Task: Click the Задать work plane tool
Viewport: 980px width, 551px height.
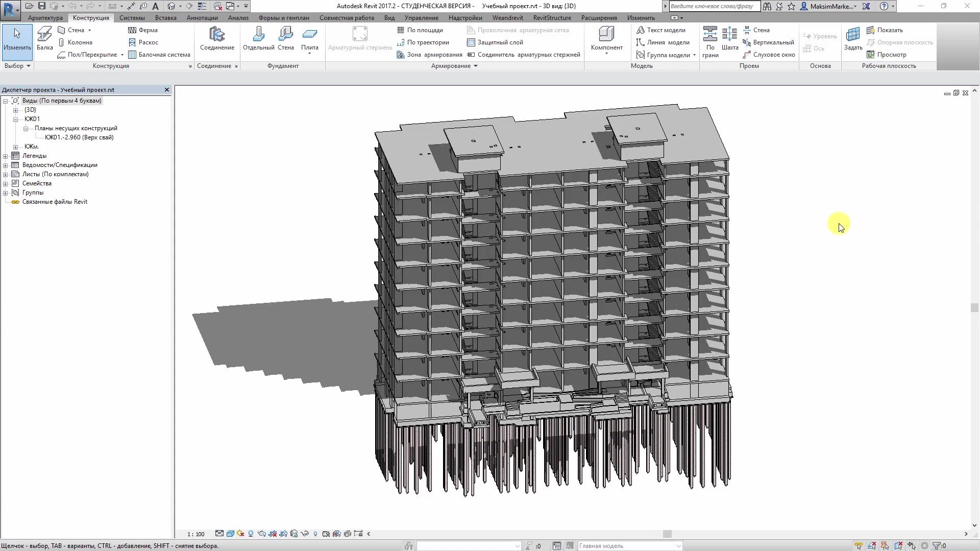Action: [853, 39]
